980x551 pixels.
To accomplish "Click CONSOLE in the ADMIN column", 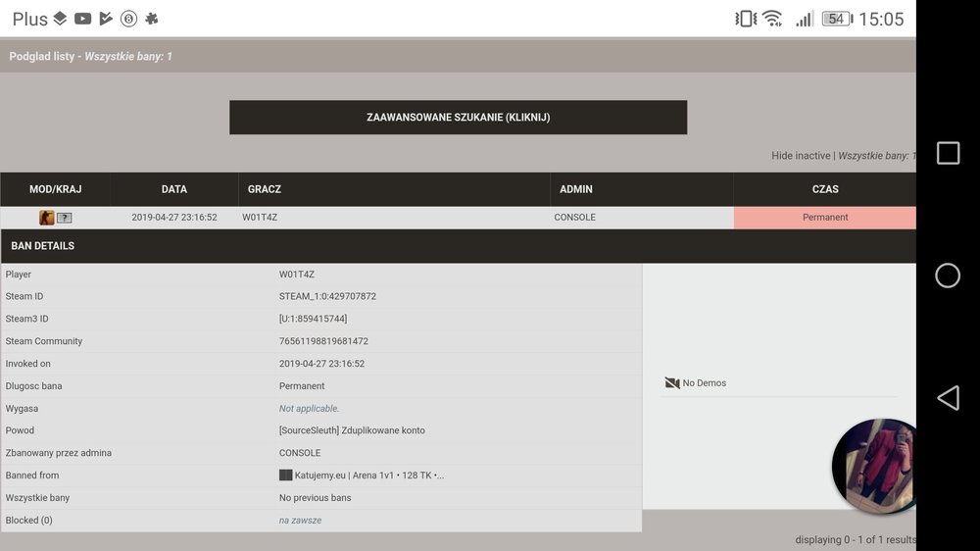I will click(x=574, y=218).
